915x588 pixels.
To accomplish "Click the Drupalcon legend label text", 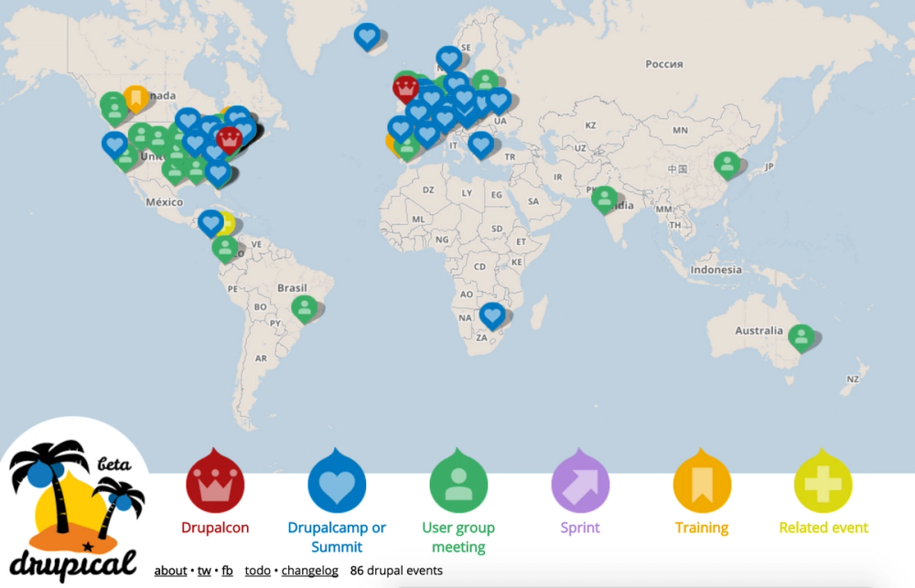I will point(215,528).
